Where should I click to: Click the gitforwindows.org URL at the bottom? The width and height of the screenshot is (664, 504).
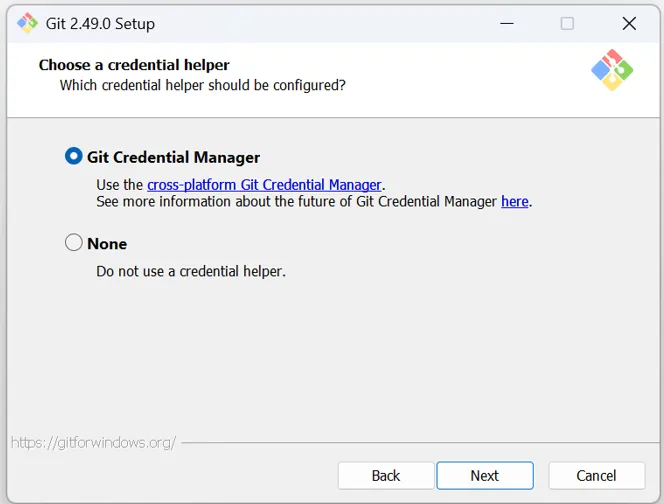coord(93,441)
